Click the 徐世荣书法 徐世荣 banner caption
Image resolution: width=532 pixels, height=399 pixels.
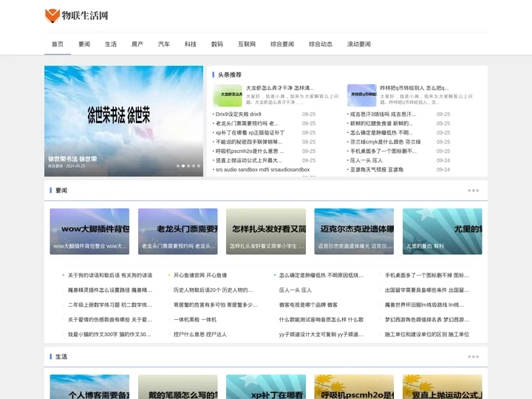72,159
